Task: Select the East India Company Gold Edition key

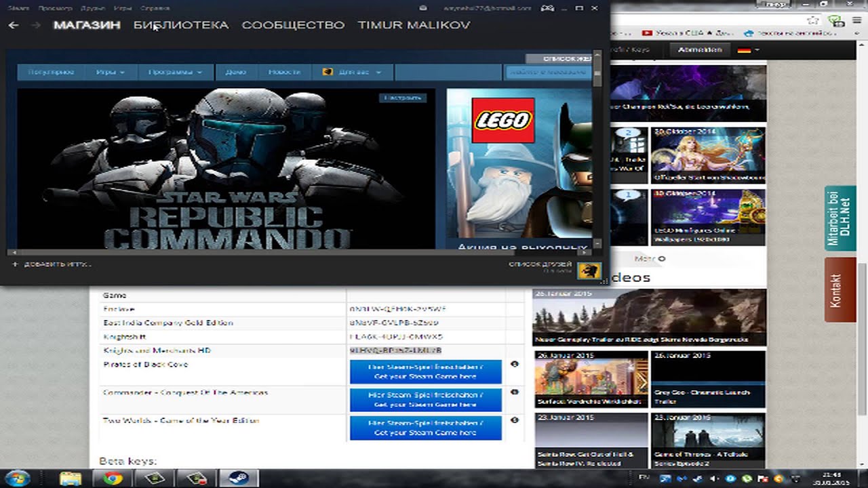Action: pyautogui.click(x=394, y=323)
